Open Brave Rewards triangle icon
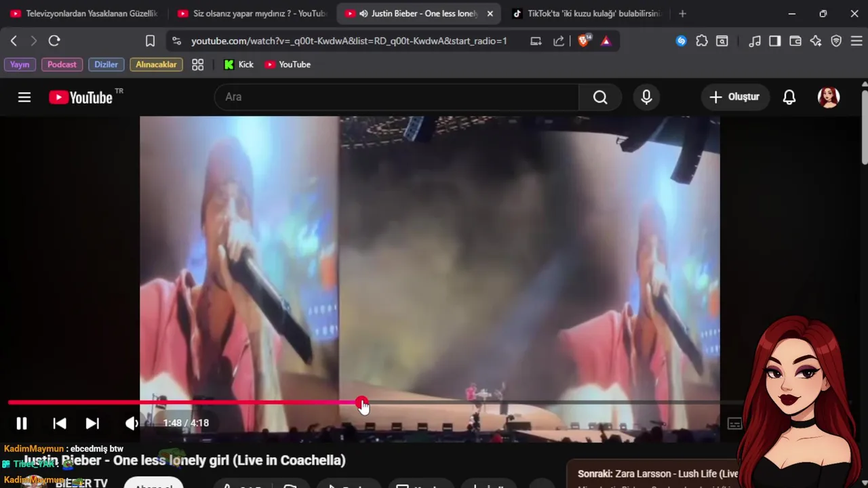The image size is (868, 488). pyautogui.click(x=606, y=41)
